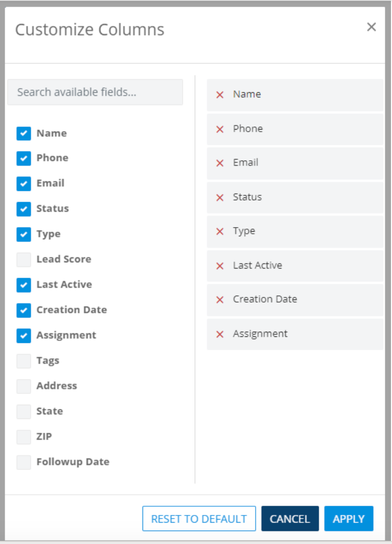Uncheck the Email checkbox
This screenshot has height=544, width=392.
[x=23, y=184]
